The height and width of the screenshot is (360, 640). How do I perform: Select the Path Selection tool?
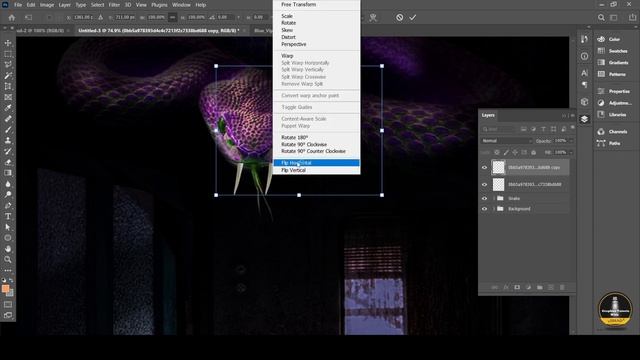click(x=8, y=227)
